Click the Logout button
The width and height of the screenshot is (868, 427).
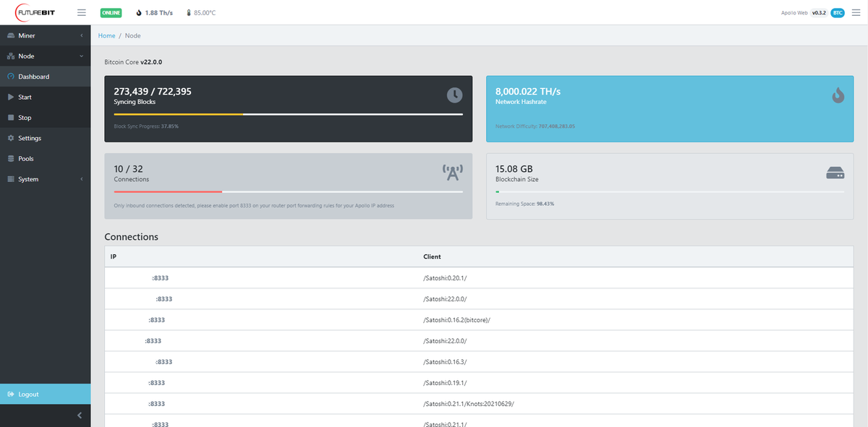tap(45, 394)
